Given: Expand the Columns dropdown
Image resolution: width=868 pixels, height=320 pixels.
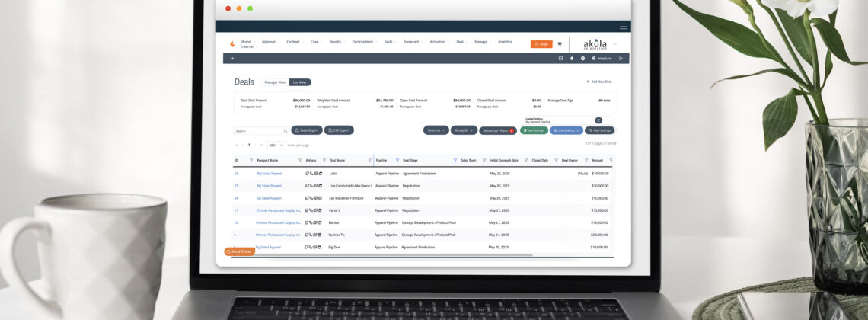Looking at the screenshot, I should point(436,130).
